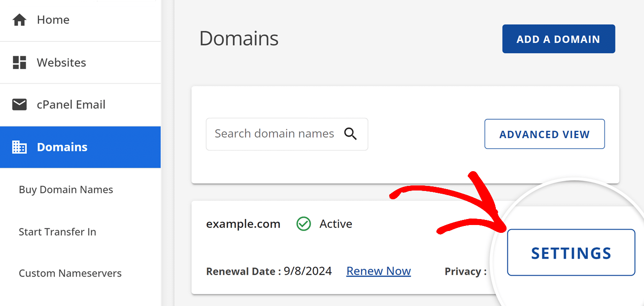This screenshot has height=306, width=644.
Task: Open Settings for example.com
Action: pyautogui.click(x=571, y=253)
